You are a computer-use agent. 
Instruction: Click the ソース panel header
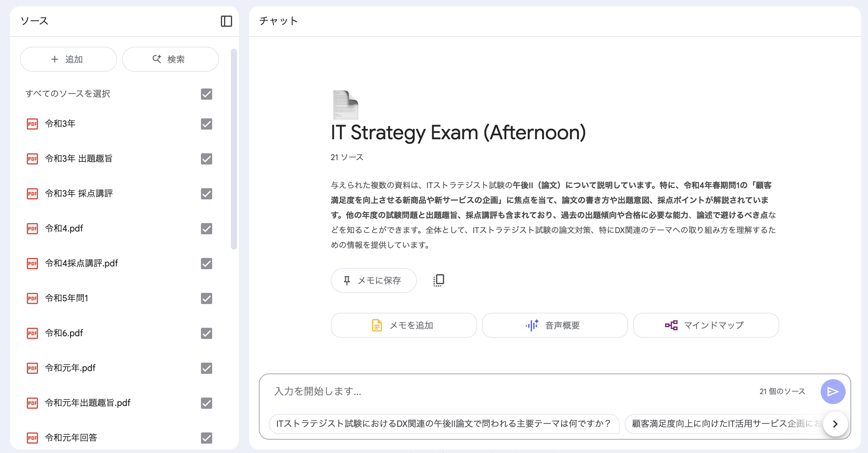(x=34, y=21)
